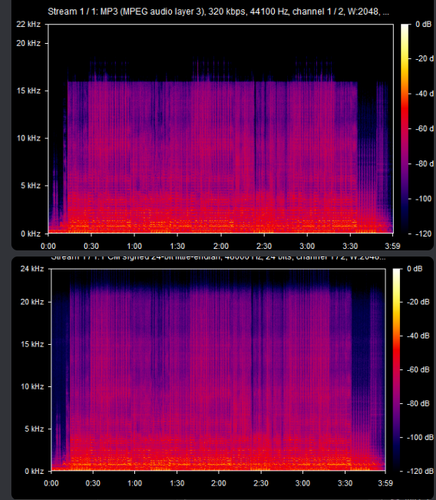Click the "-120" label on the MP3 color scale
Image resolution: width=436 pixels, height=500 pixels.
tap(423, 234)
